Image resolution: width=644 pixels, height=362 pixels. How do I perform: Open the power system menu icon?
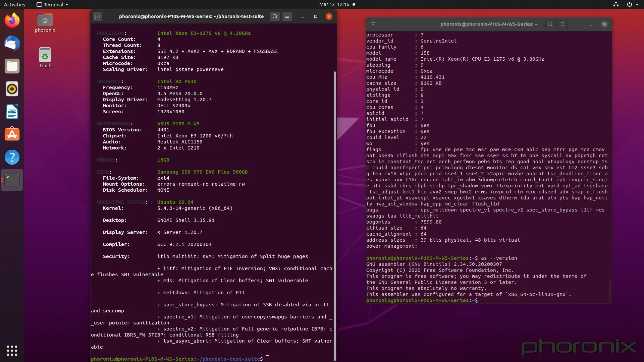(629, 4)
